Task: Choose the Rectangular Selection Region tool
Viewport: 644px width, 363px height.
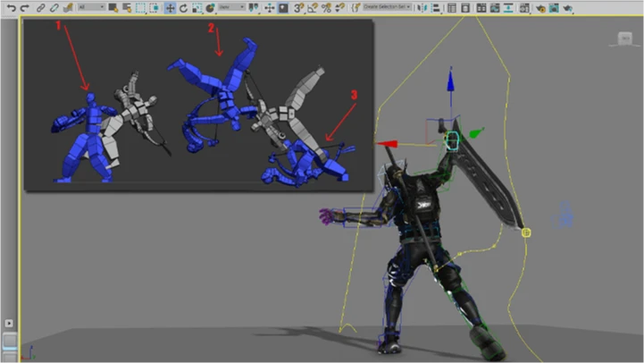Action: 140,8
